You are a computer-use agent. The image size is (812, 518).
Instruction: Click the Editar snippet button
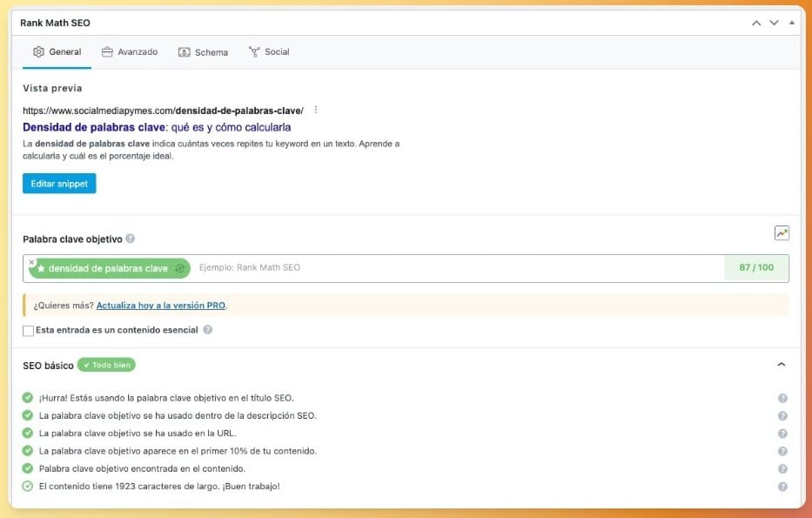(59, 184)
